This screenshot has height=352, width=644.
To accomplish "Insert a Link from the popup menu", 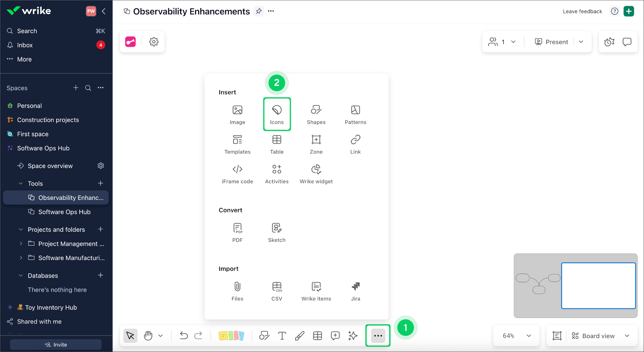I will 356,144.
